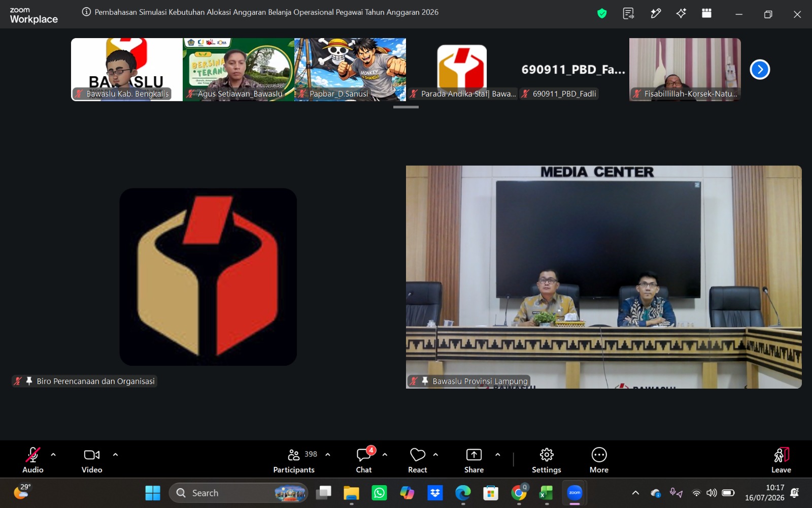Screen dimensions: 812x508
Task: Expand the video options arrow
Action: [115, 455]
